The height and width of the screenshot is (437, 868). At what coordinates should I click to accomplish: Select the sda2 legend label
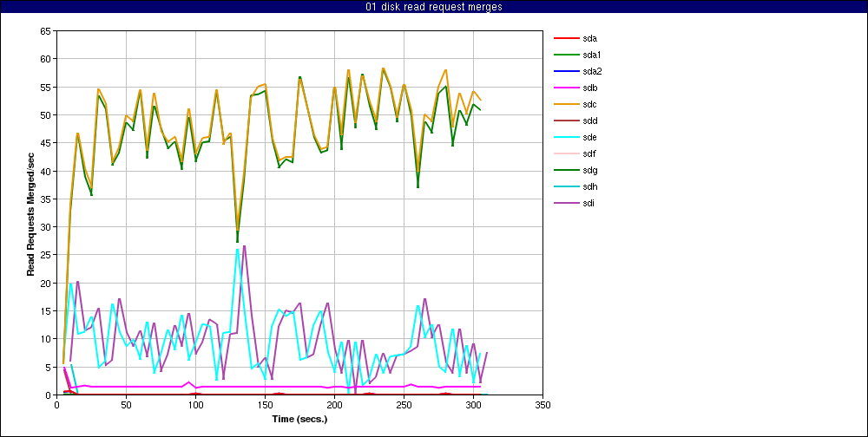(592, 71)
